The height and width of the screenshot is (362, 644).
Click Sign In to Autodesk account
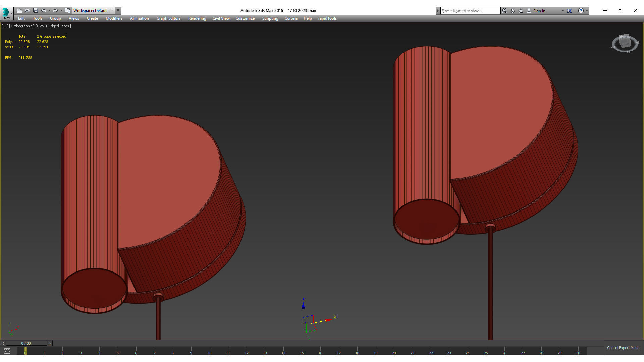(x=536, y=11)
